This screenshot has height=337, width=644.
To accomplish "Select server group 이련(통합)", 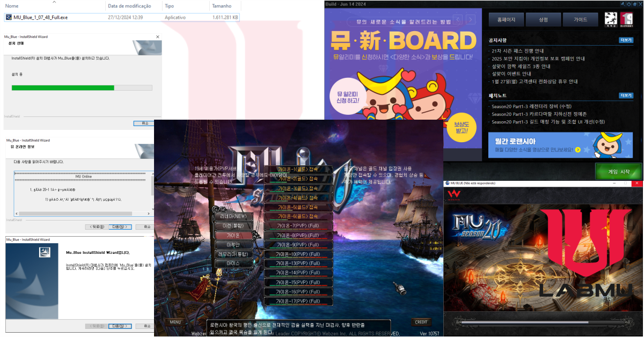I will point(233,226).
